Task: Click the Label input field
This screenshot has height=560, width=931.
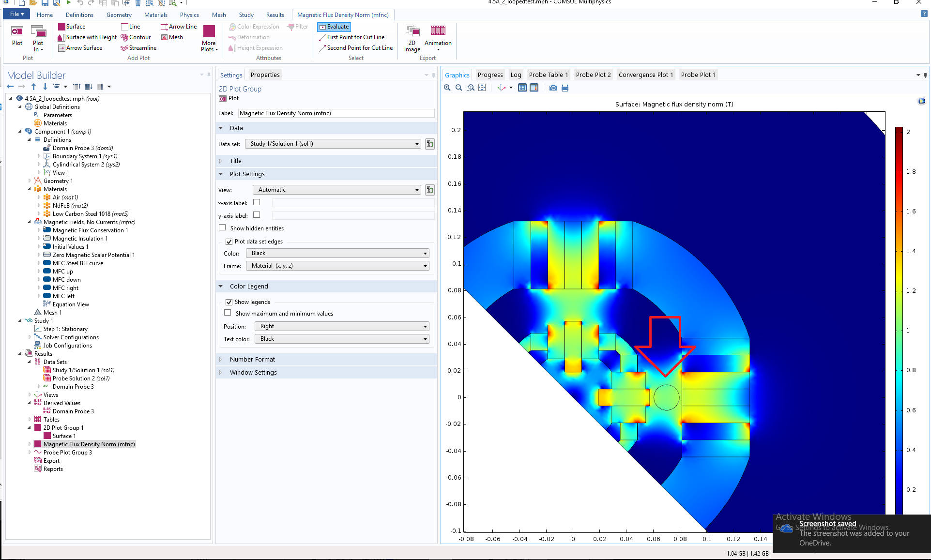Action: tap(336, 113)
